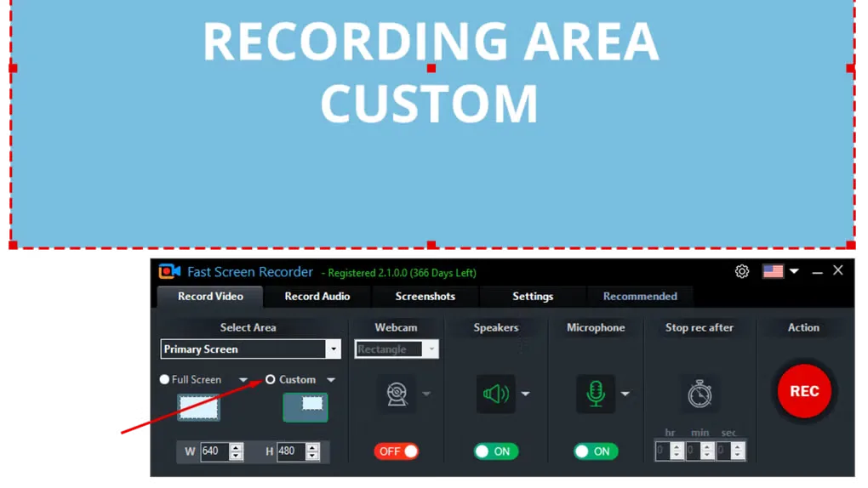Click the Fast Screen Recorder logo icon

tap(169, 272)
